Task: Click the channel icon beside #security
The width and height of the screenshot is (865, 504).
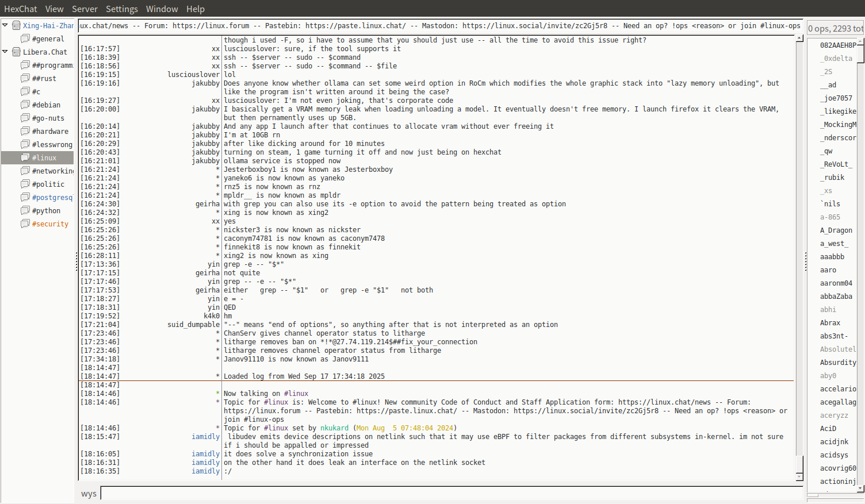Action: point(25,224)
